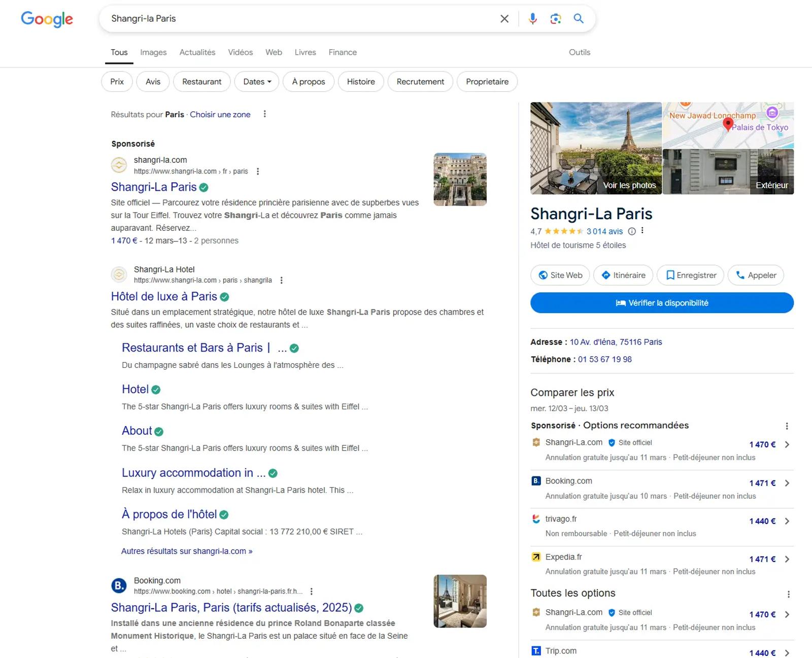Apply the Restaurant filter chip

202,82
